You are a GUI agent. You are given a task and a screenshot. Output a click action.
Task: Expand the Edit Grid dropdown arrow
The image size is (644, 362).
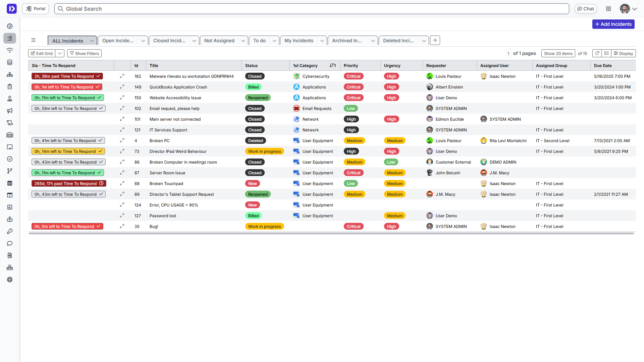[x=60, y=53]
